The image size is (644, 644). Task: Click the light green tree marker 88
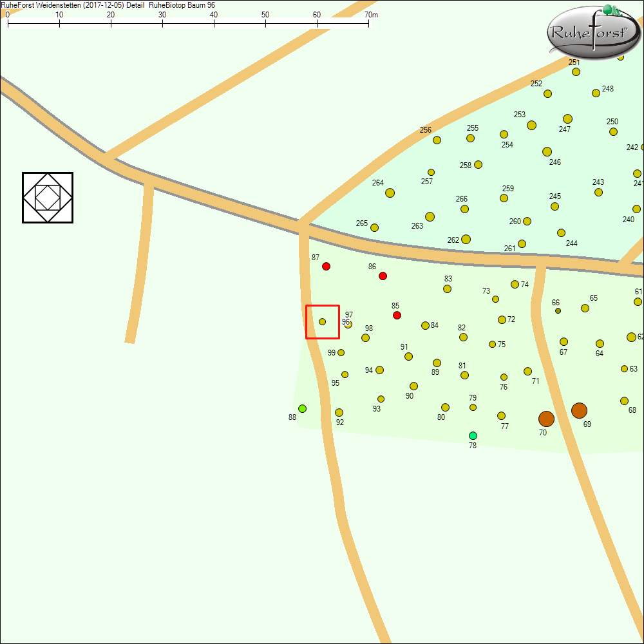pyautogui.click(x=303, y=409)
